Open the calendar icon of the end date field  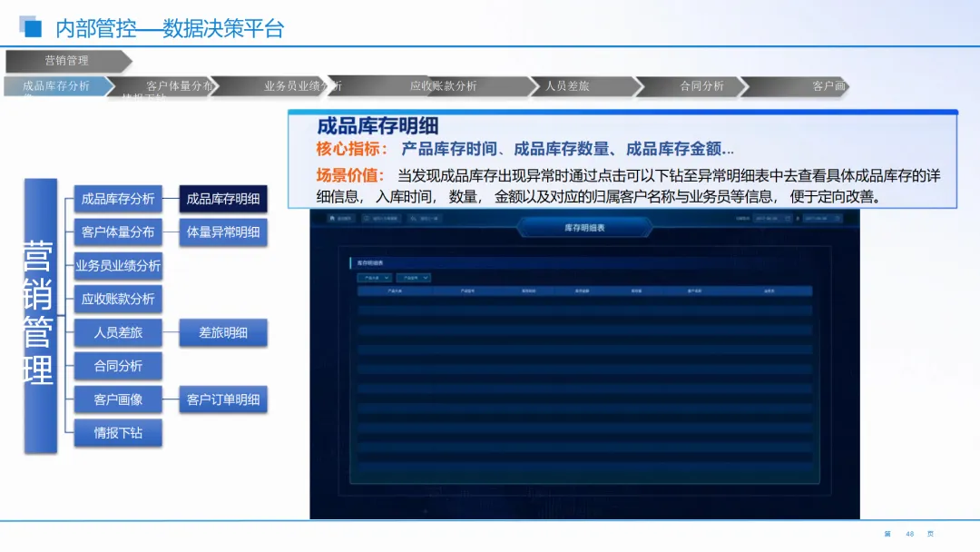(838, 218)
